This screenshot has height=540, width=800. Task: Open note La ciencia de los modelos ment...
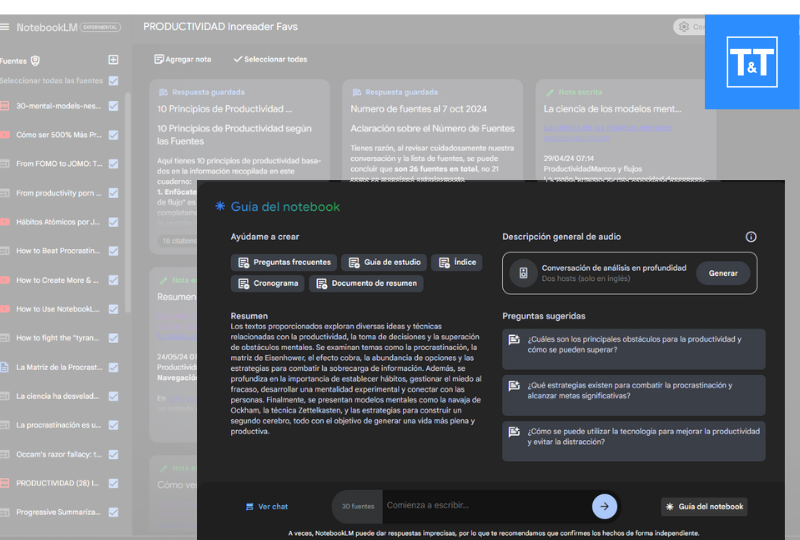tap(612, 109)
